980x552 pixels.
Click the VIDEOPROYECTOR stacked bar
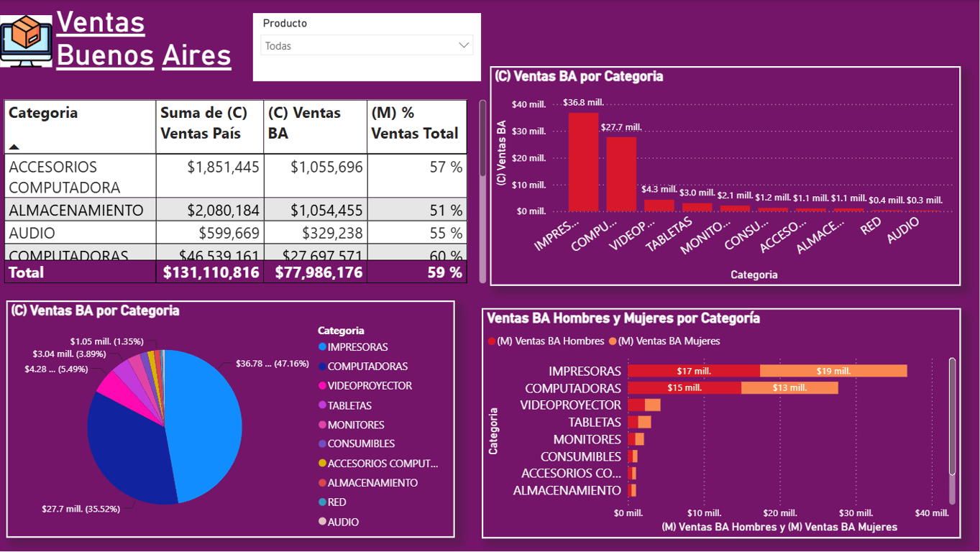coord(644,405)
